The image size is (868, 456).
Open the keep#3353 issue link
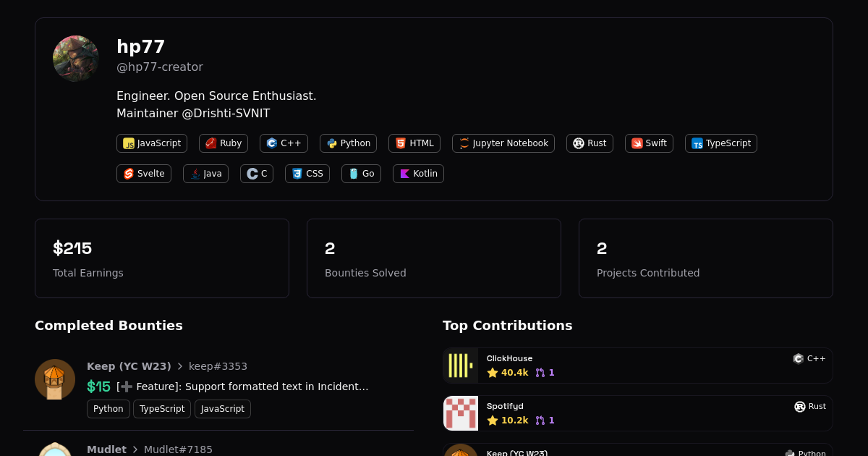coord(218,366)
